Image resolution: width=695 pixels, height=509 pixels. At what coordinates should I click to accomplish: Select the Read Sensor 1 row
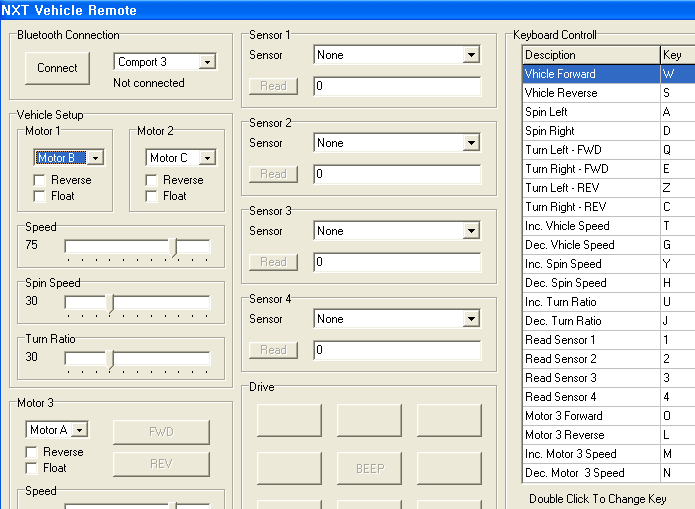[x=609, y=340]
